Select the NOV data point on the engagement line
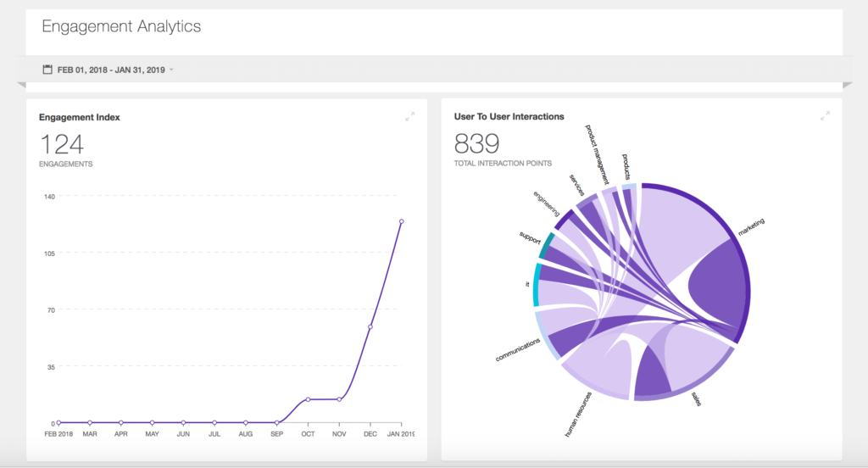 (339, 399)
